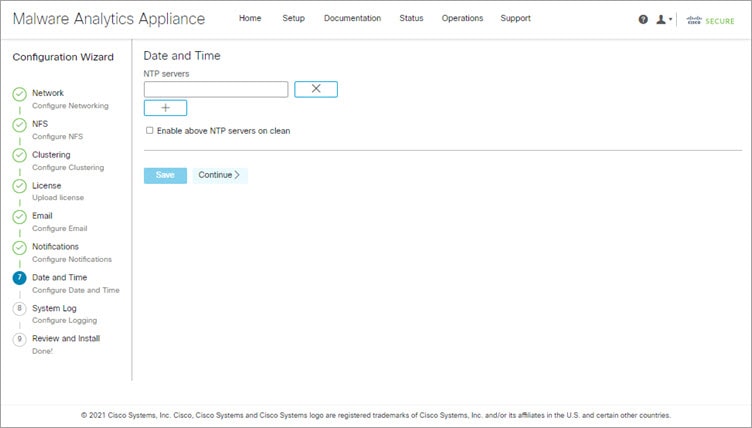Screen dimensions: 752x428
Task: Open the Documentation menu
Action: tap(352, 18)
